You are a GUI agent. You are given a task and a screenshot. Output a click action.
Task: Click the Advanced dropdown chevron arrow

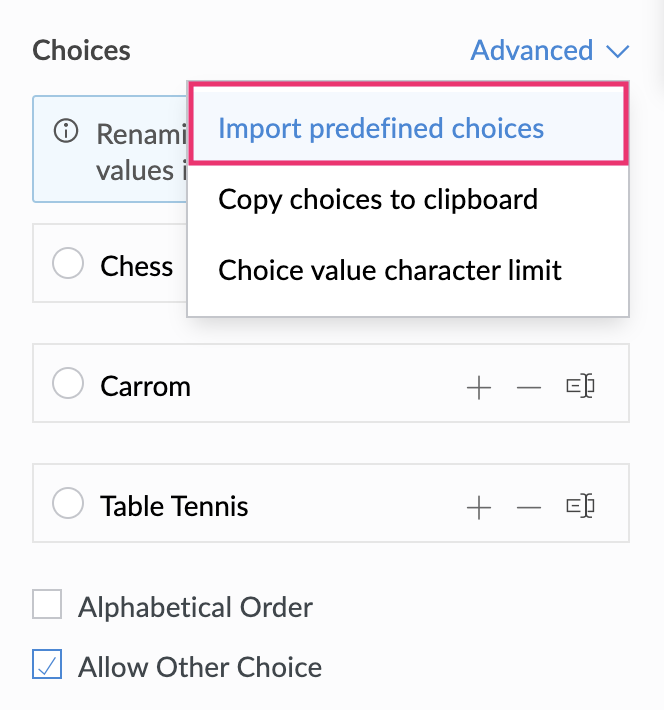(617, 51)
